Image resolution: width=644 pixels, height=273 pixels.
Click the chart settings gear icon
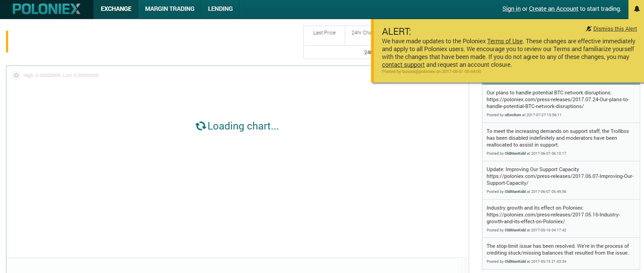(x=16, y=75)
